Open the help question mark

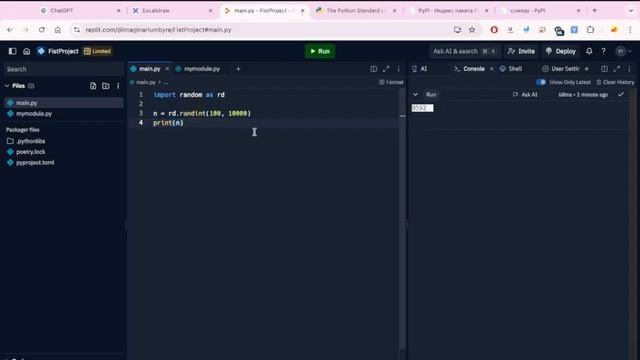point(603,51)
